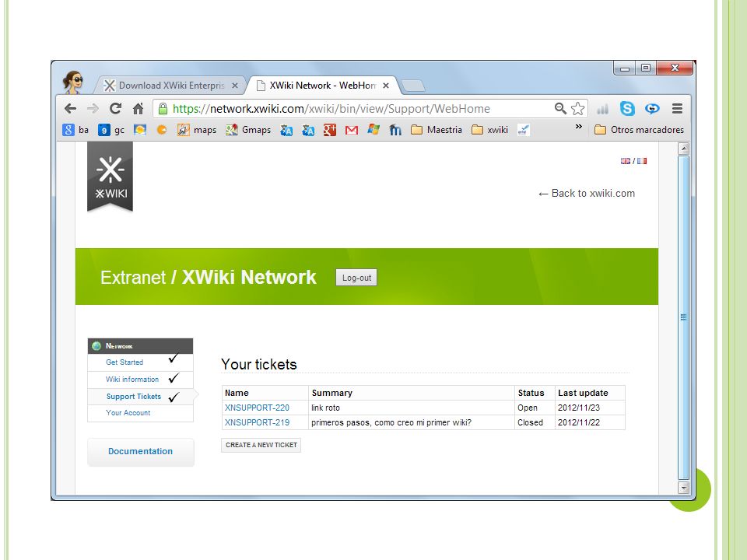Open Your Account in the sidebar

(x=128, y=413)
